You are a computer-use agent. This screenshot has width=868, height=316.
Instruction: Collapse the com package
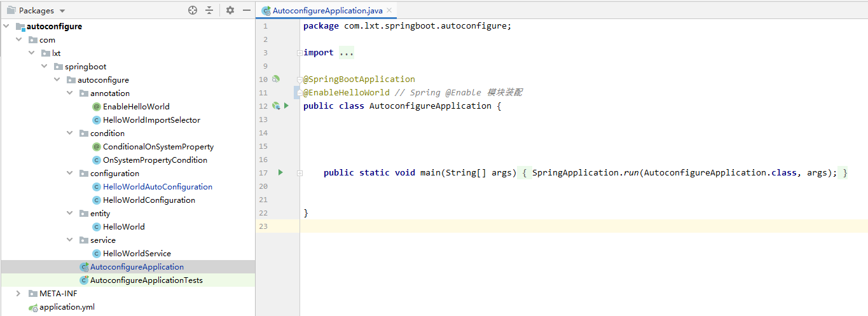tap(19, 39)
